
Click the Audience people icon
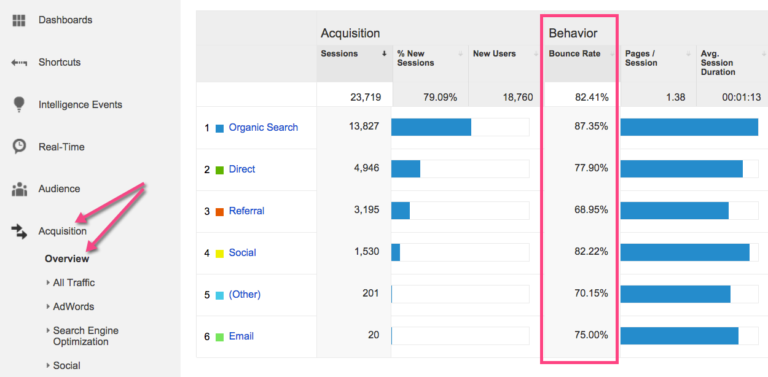(x=19, y=189)
